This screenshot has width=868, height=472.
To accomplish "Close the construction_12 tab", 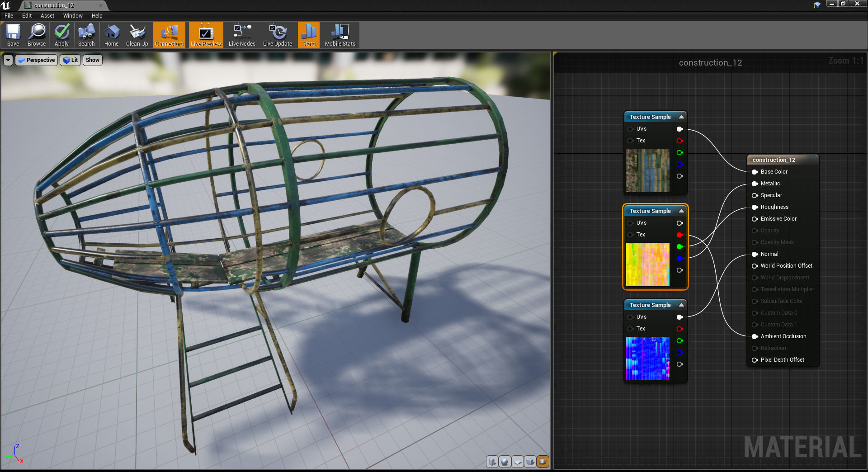I will pyautogui.click(x=101, y=5).
